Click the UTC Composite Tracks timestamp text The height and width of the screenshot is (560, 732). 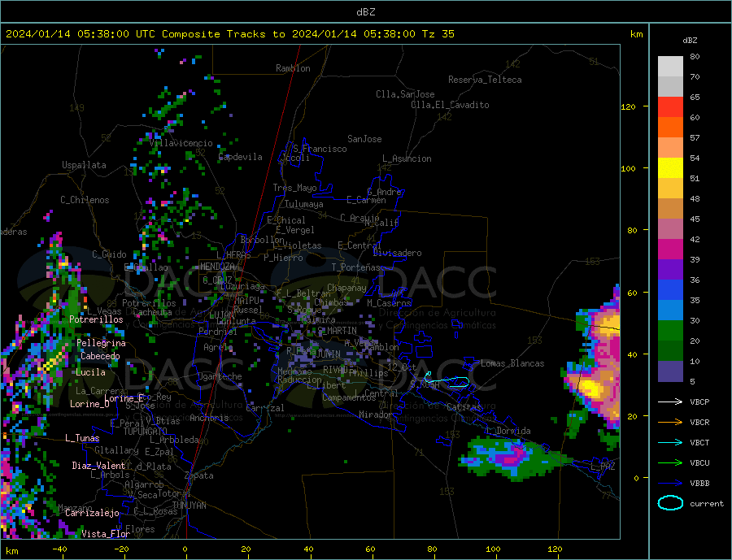[229, 34]
